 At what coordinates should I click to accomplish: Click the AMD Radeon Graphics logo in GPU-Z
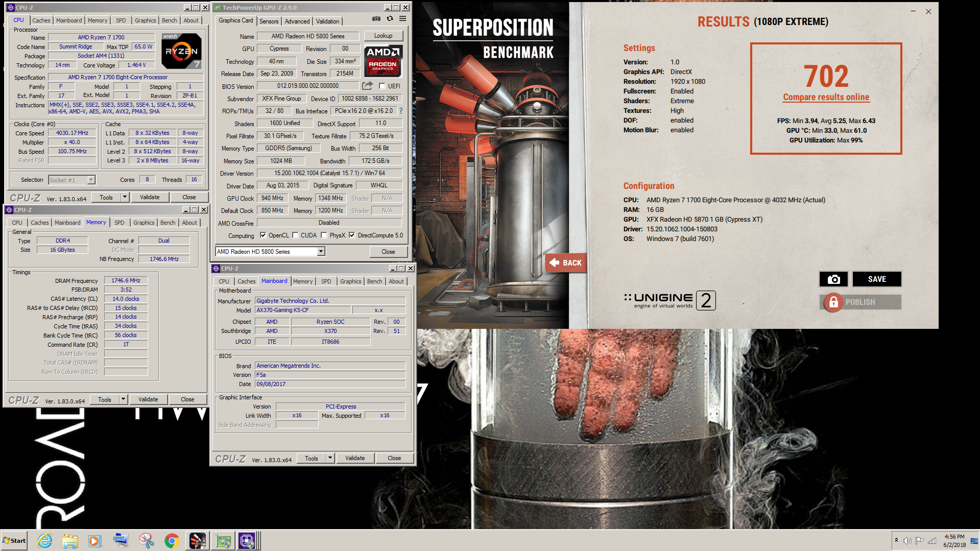point(383,61)
